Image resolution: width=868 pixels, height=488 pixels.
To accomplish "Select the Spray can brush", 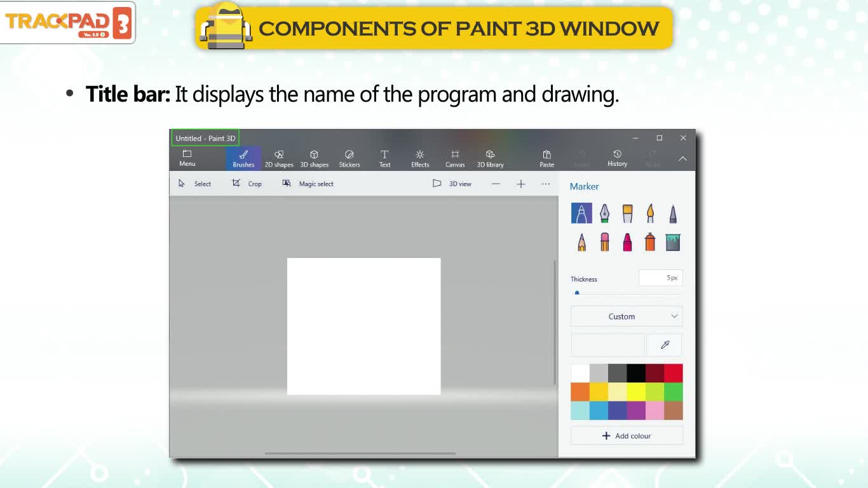I will (650, 241).
